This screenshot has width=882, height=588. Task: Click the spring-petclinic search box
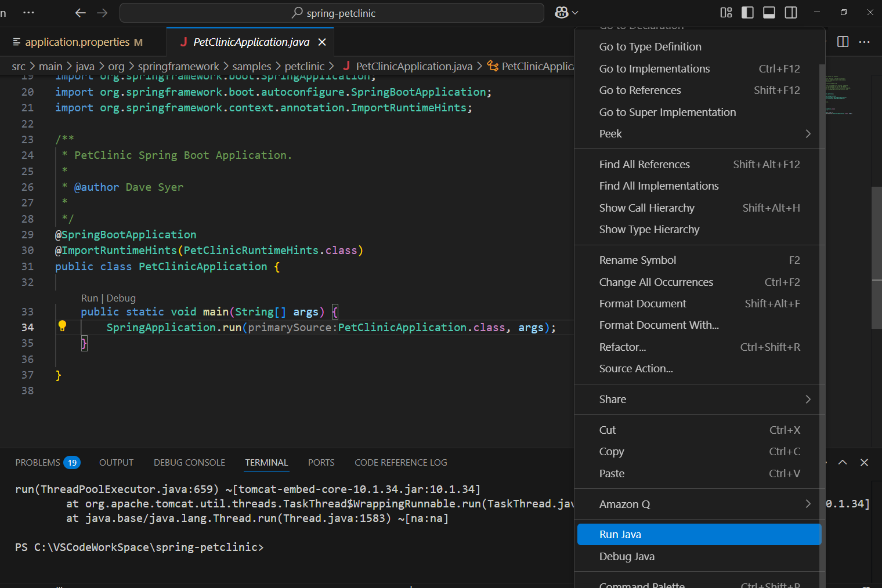coord(332,13)
